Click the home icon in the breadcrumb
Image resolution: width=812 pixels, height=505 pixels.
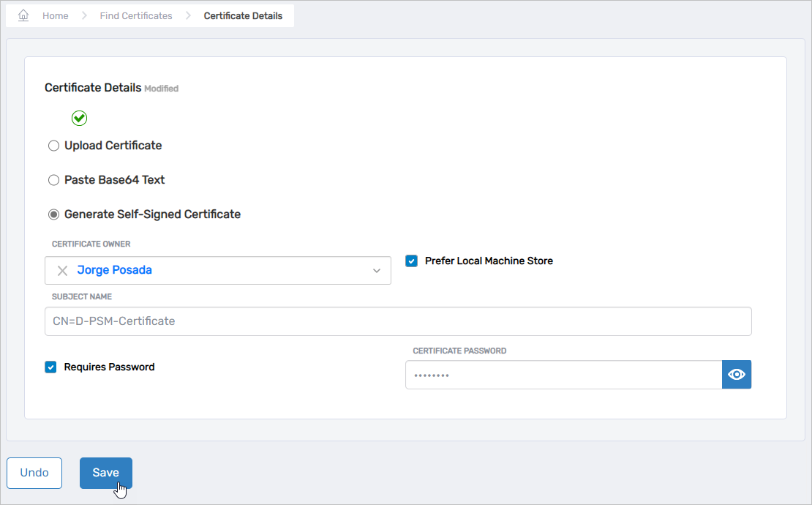point(23,15)
